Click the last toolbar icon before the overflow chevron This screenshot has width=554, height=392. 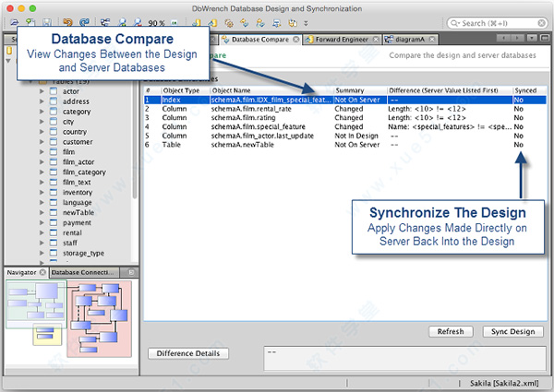(x=293, y=23)
